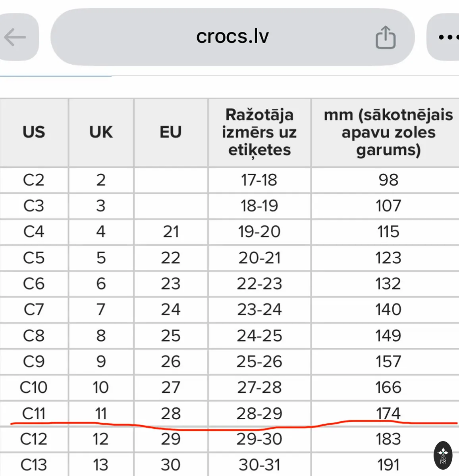This screenshot has width=459, height=476.
Task: Tap the Ražotāja izmērs uz etiķetes header
Action: [x=259, y=132]
